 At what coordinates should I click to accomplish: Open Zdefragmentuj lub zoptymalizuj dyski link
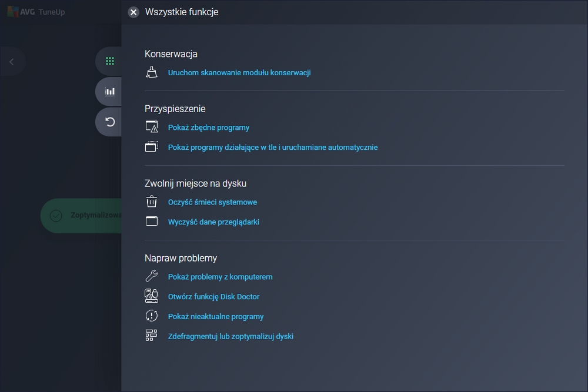click(230, 337)
